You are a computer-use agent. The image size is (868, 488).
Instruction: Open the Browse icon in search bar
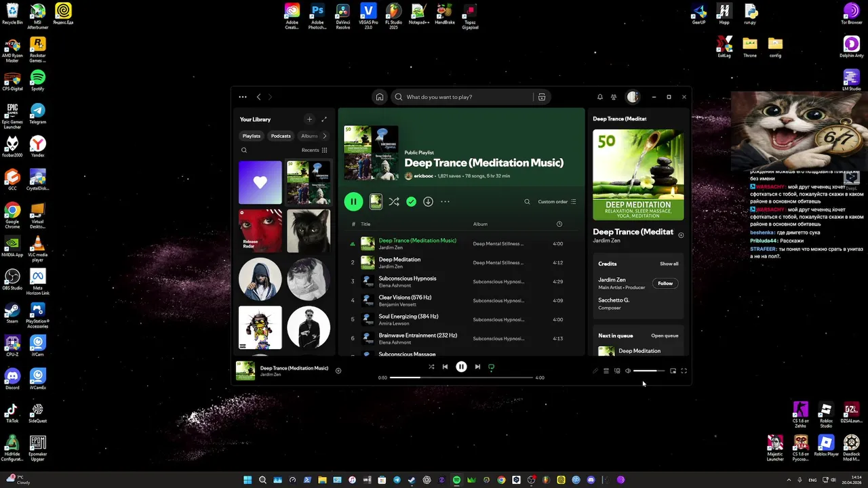pyautogui.click(x=542, y=97)
